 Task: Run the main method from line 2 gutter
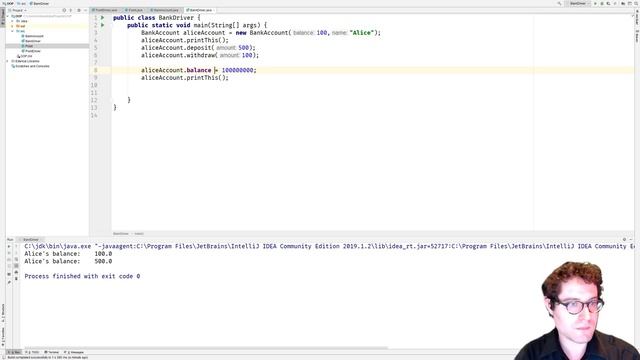(102, 25)
